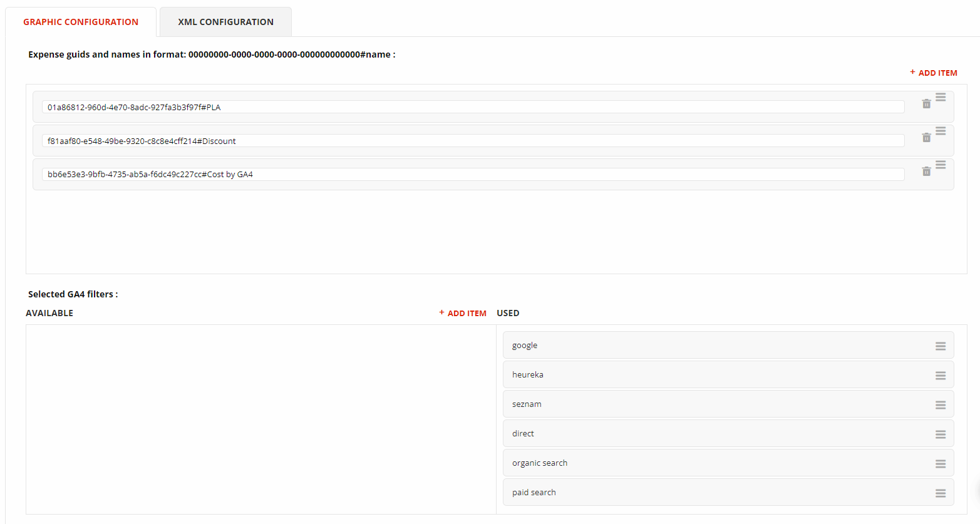Screen dimensions: 980x524
Task: Click the heureka filter drag handle
Action: 941,376
